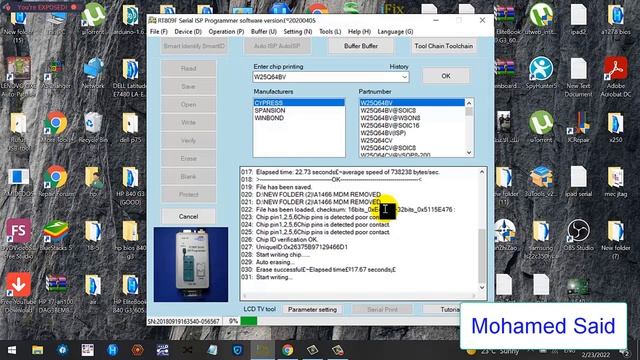Click Partnumber list scroll-down arrow
Viewport: 640px width, 360px height.
coord(469,153)
